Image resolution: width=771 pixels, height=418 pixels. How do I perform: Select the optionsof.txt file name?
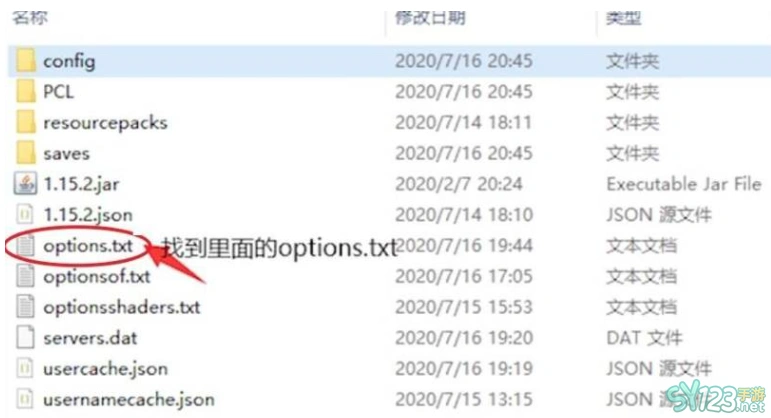pyautogui.click(x=97, y=276)
